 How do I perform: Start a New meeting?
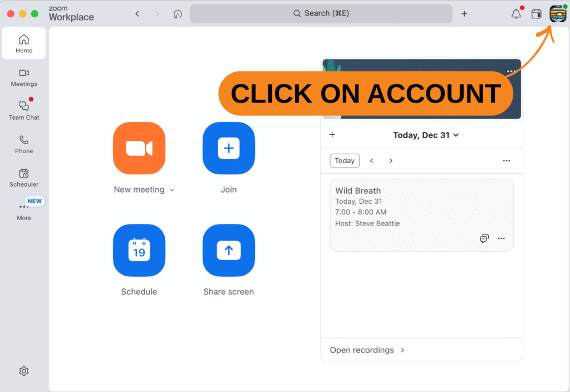[x=139, y=148]
